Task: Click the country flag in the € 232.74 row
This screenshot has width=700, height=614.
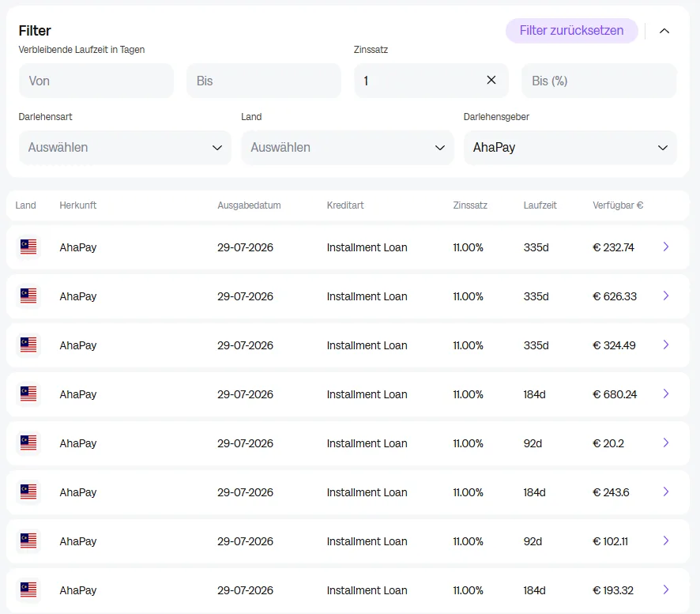Action: 28,247
